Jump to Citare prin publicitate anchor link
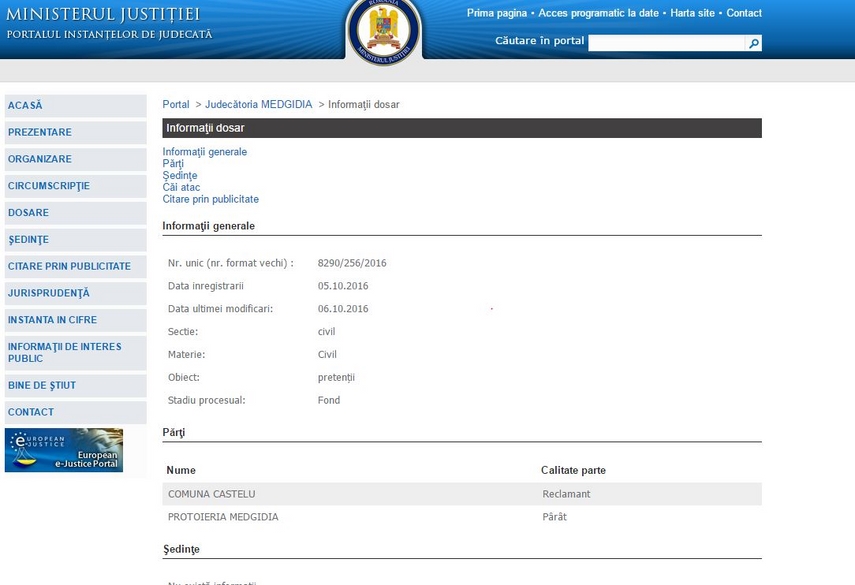The image size is (855, 585). point(210,199)
